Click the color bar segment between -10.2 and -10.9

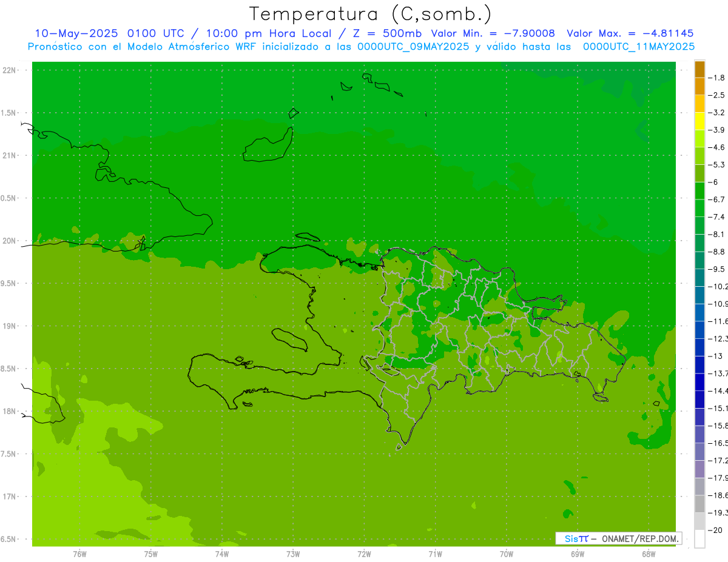(699, 295)
